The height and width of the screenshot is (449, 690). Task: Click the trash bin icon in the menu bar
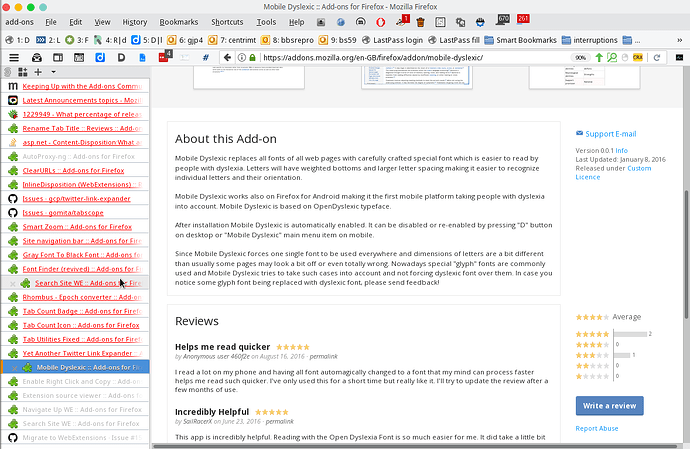(420, 22)
